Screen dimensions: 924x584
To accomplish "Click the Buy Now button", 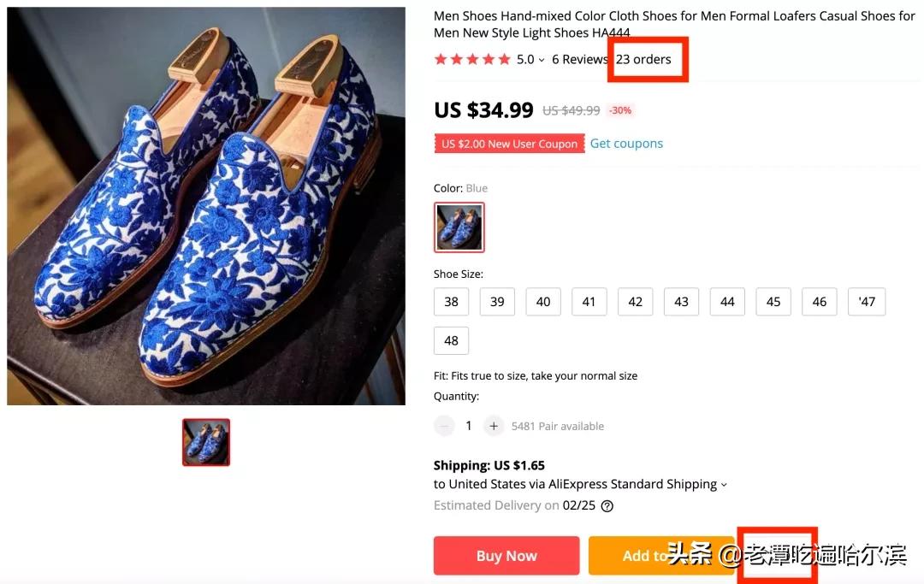I will point(506,556).
